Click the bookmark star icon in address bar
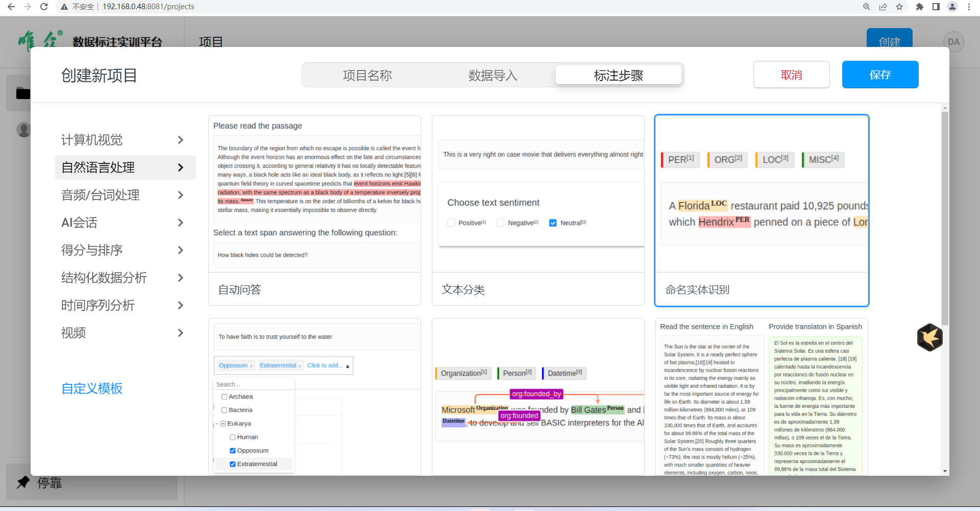Screen dimensions: 980x511 (899, 7)
